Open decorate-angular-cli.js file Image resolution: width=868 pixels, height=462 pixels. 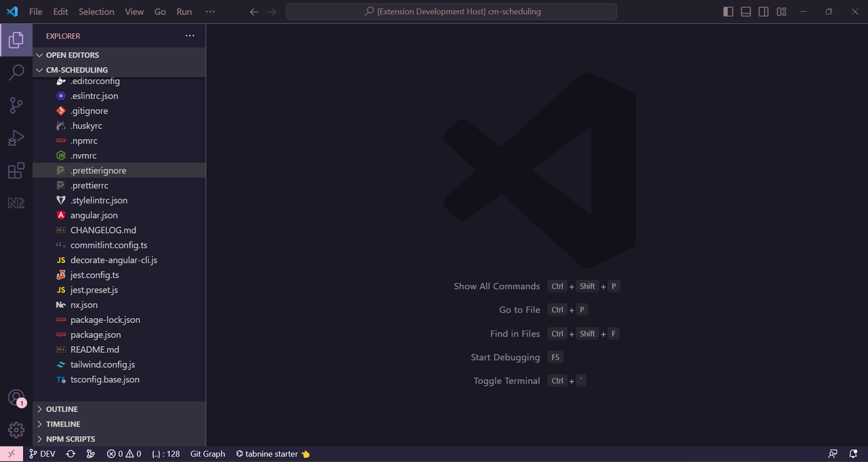pyautogui.click(x=119, y=260)
